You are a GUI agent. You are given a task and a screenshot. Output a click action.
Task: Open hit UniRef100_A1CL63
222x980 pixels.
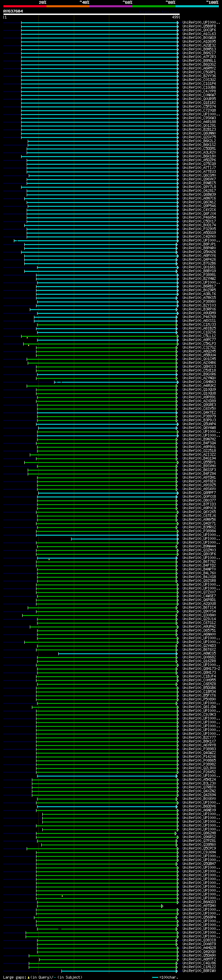(x=199, y=34)
